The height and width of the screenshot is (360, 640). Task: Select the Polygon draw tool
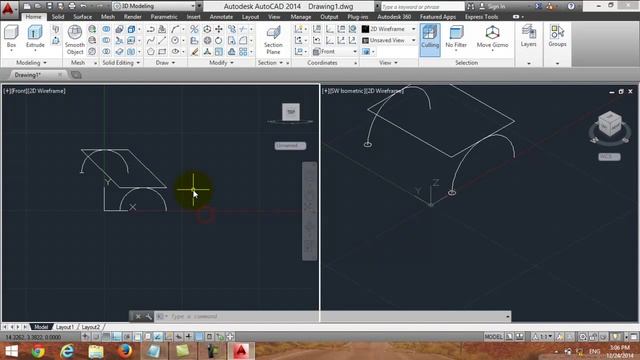tap(151, 51)
